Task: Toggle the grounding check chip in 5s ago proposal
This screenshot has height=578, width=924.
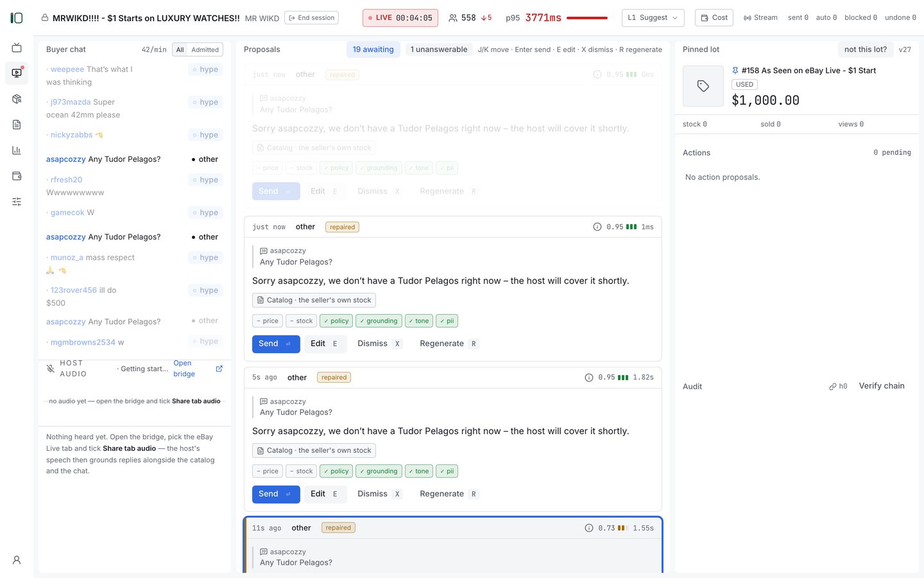Action: coord(379,471)
